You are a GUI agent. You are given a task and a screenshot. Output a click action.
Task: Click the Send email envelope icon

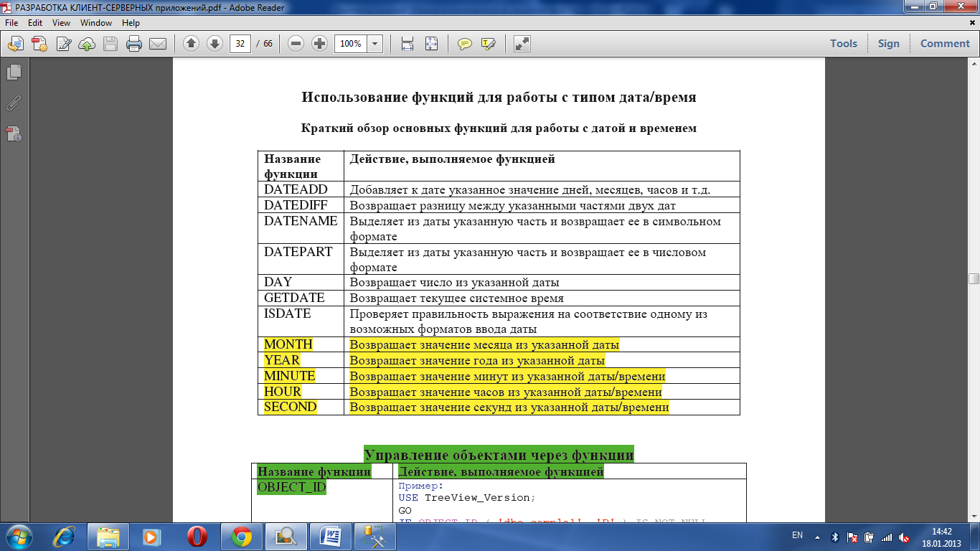click(x=158, y=44)
